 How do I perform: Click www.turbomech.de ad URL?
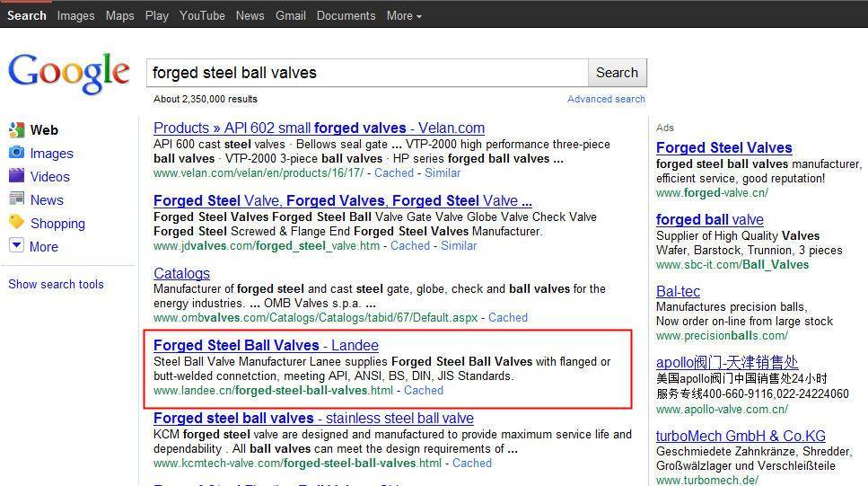707,480
